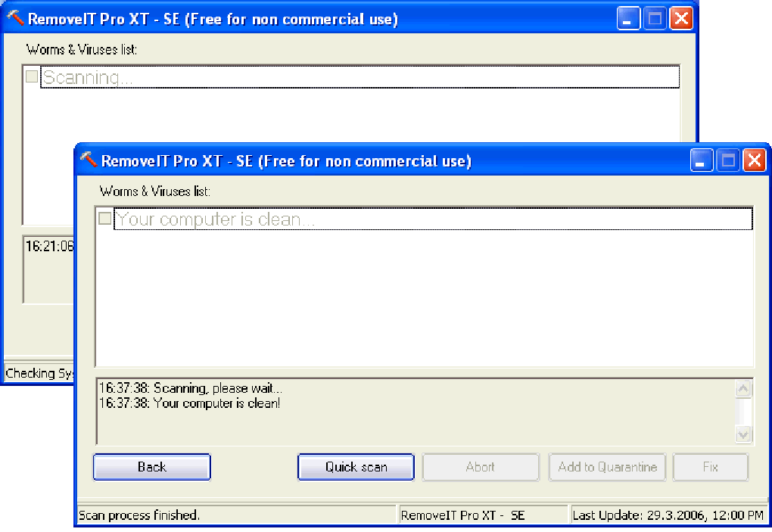
Task: Click the scrollbar down arrow in log panel
Action: pyautogui.click(x=744, y=435)
